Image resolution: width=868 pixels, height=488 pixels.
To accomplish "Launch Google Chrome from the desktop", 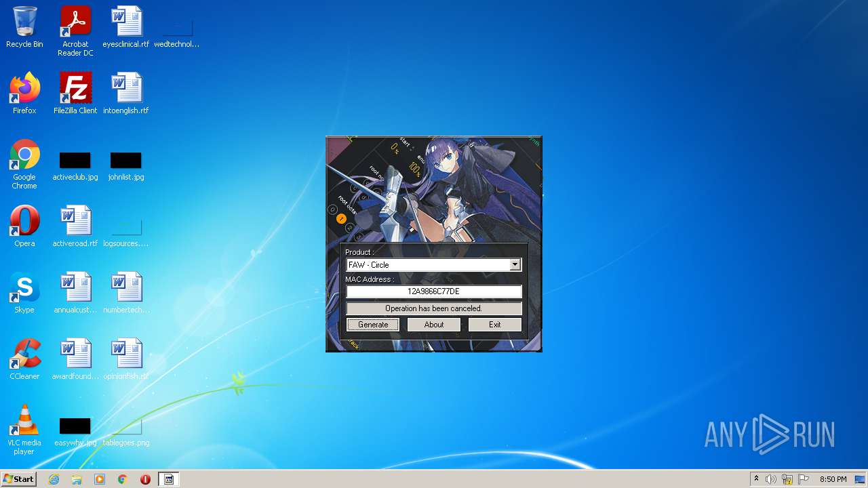I will click(24, 164).
